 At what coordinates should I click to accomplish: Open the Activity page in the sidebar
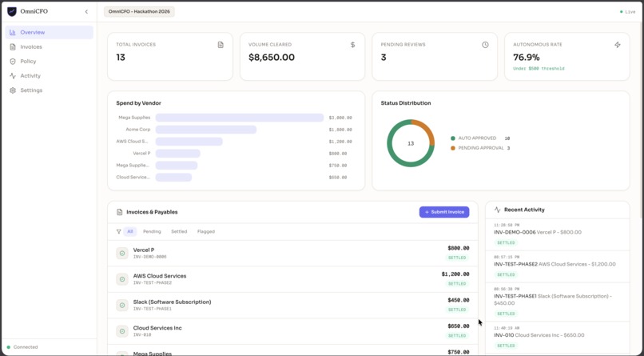click(50, 76)
